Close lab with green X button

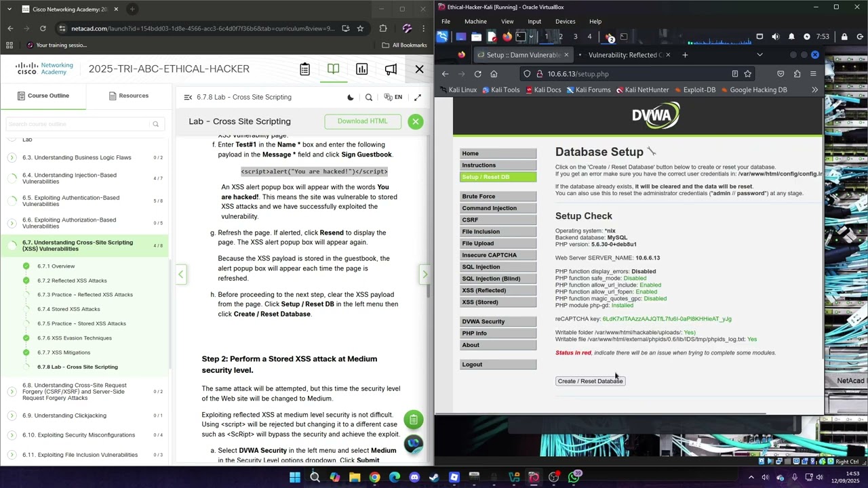pos(416,121)
